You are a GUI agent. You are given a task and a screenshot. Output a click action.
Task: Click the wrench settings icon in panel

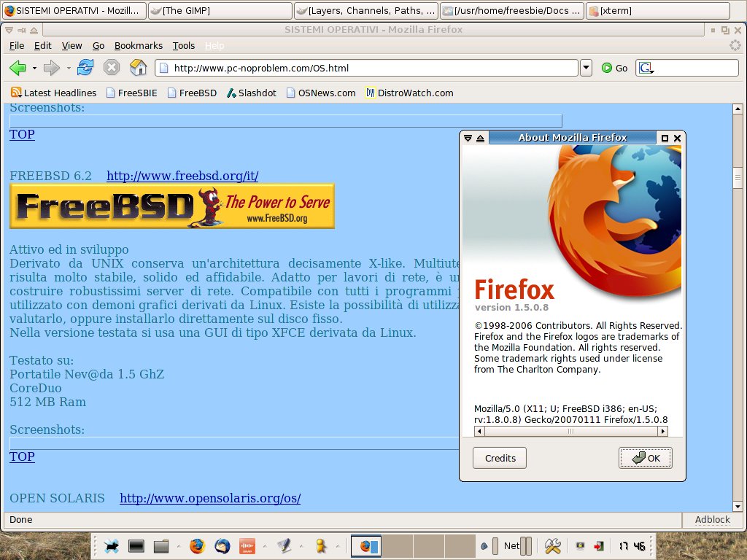tap(552, 545)
